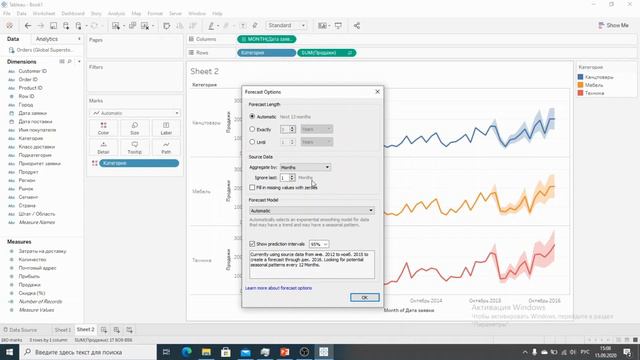This screenshot has height=360, width=640.
Task: Open prediction interval 95% dropdown
Action: coord(319,244)
